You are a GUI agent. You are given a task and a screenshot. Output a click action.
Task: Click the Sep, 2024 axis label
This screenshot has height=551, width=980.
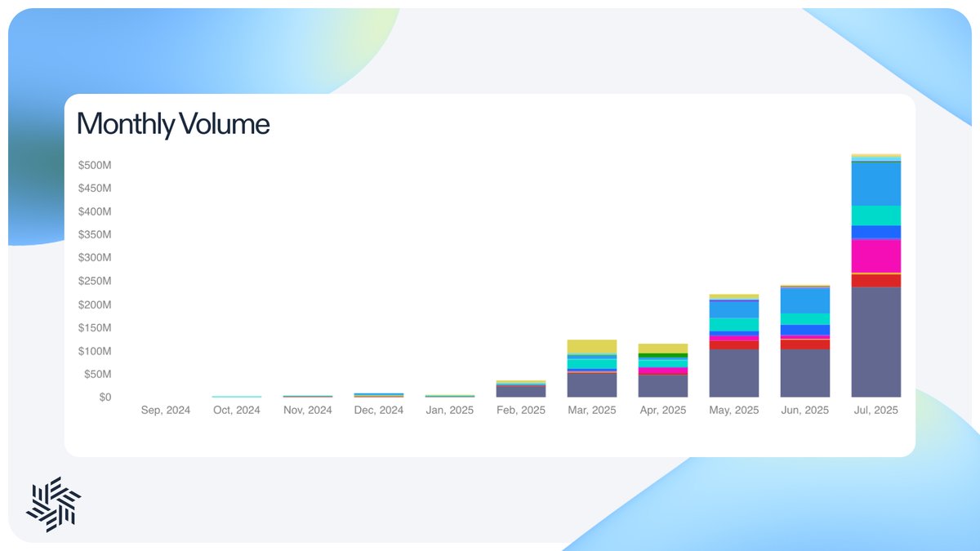click(166, 410)
